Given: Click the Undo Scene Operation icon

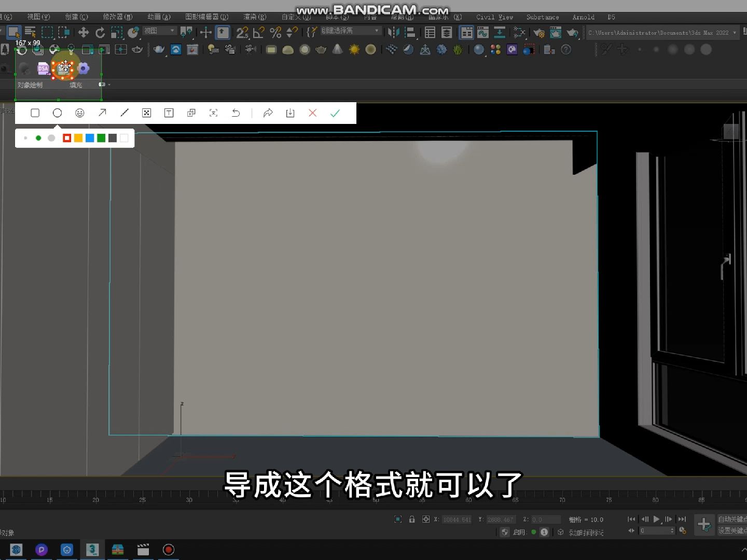Looking at the screenshot, I should point(3,32).
